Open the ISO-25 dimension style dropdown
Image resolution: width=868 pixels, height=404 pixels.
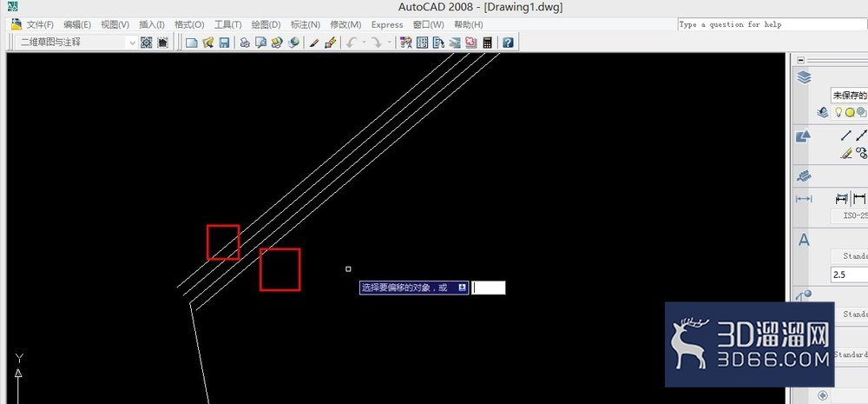pos(850,216)
